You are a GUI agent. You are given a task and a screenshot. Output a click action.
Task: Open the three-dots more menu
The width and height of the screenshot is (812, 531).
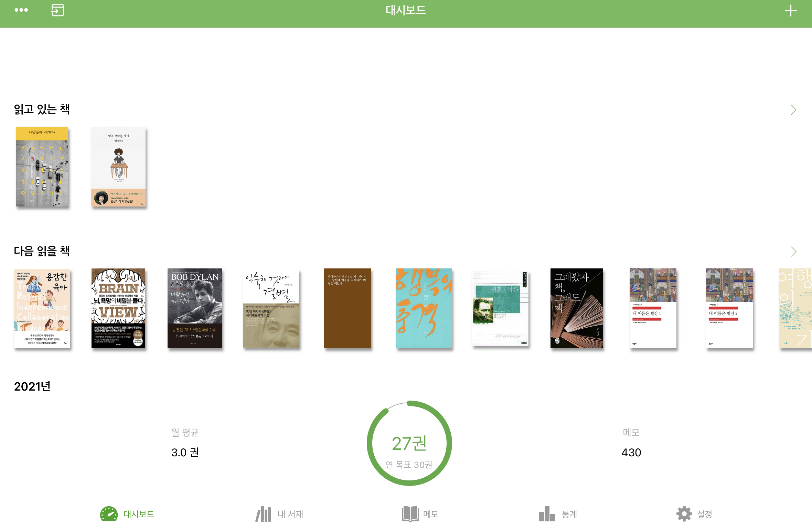[x=21, y=10]
